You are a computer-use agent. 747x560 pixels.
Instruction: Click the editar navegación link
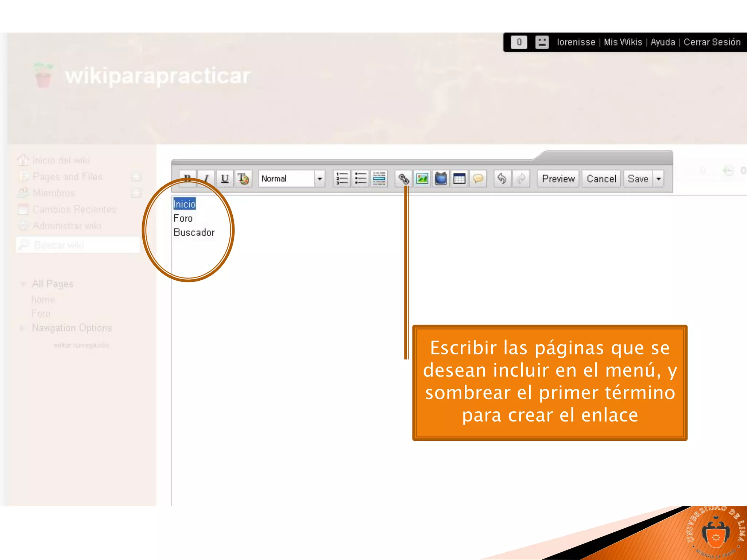pyautogui.click(x=81, y=345)
